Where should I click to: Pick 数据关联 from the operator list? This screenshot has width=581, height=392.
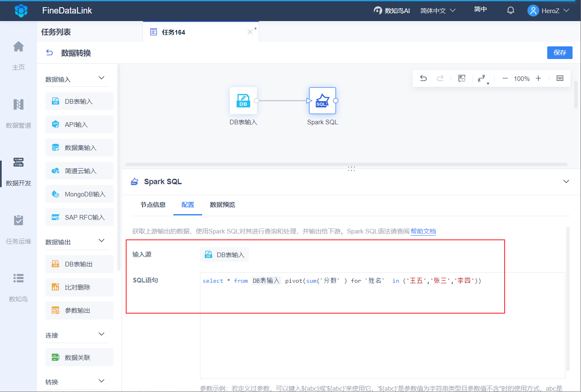point(79,357)
